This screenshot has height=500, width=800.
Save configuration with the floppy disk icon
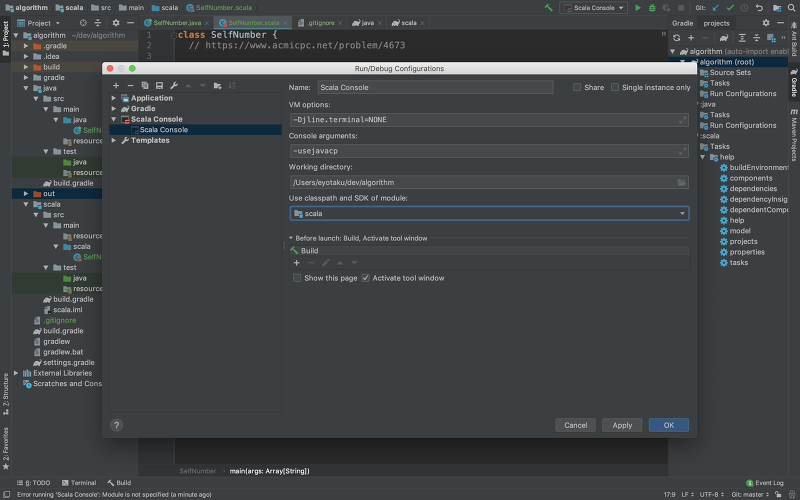click(x=159, y=86)
